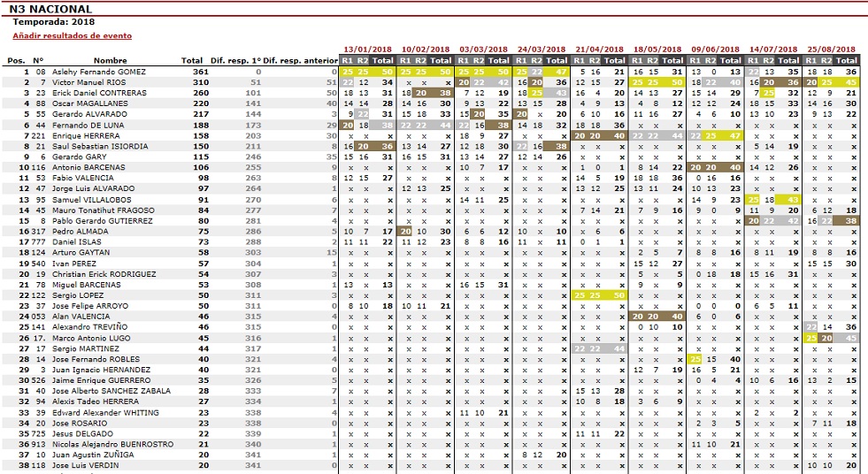Open the 24/03/2018 event results
Viewport: 868px width, 474px height.
tap(542, 50)
